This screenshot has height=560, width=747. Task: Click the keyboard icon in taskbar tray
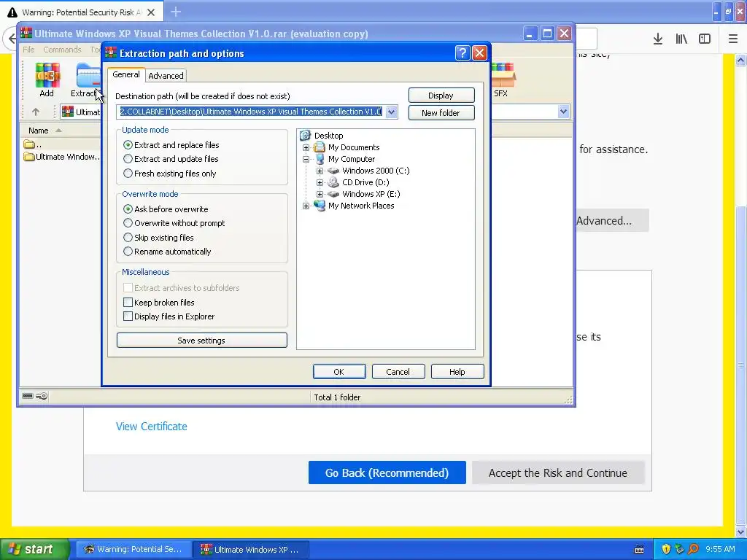pyautogui.click(x=639, y=550)
